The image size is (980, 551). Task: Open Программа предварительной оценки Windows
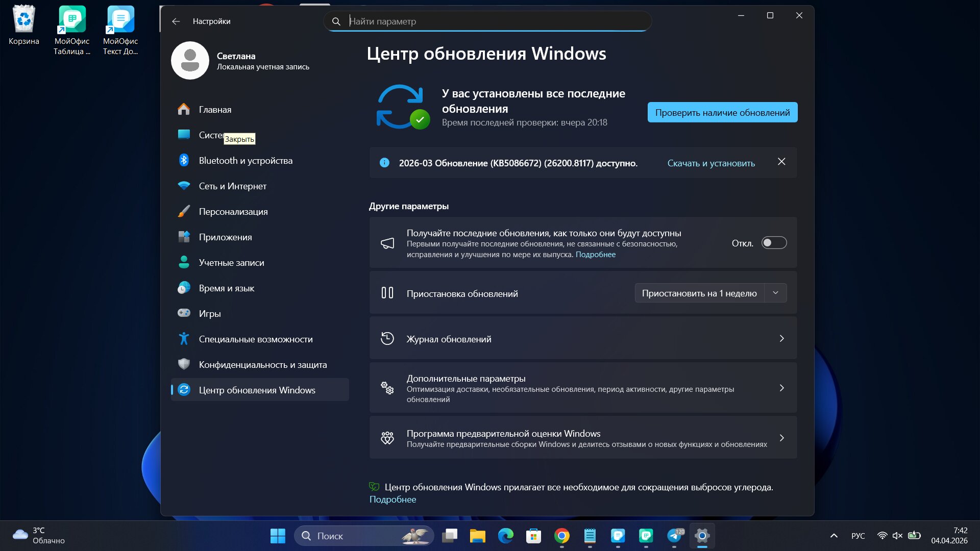click(583, 438)
